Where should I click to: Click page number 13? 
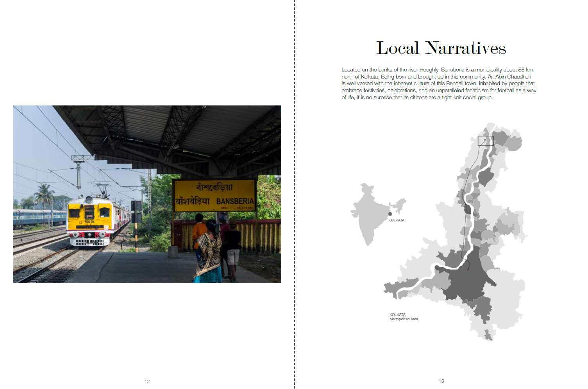(x=441, y=381)
